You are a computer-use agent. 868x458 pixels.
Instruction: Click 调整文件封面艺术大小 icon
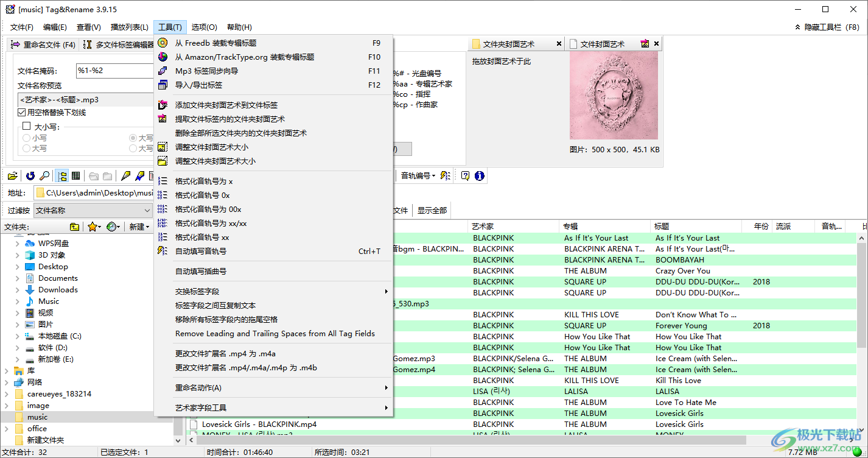pyautogui.click(x=163, y=147)
